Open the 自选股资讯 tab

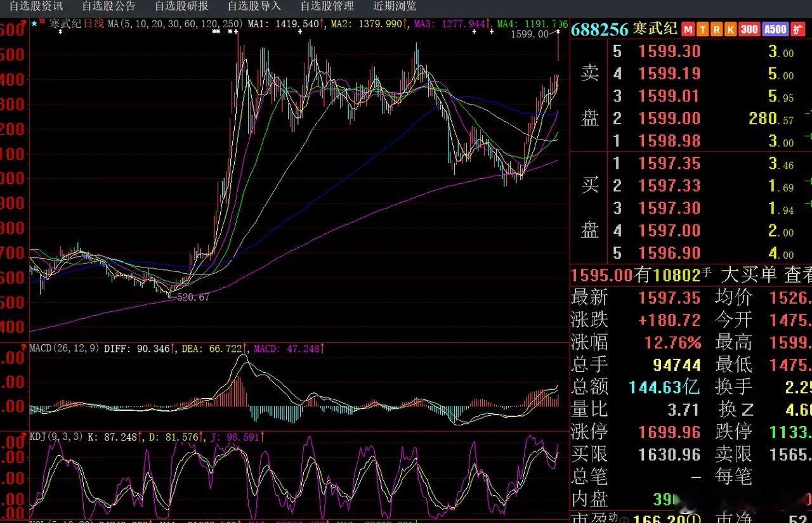click(x=36, y=6)
